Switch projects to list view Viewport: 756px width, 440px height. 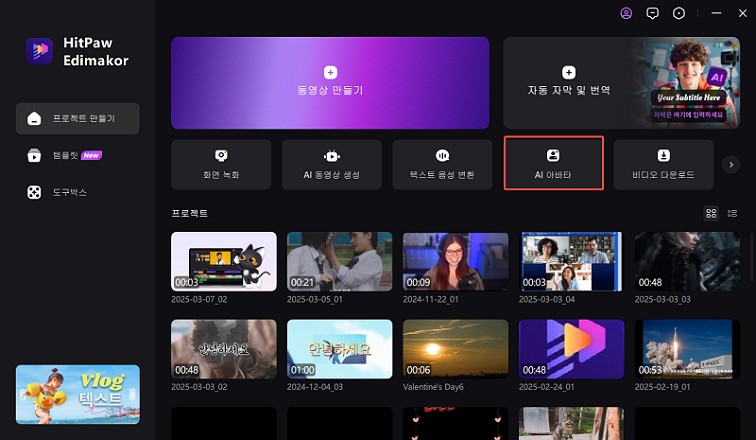(x=732, y=213)
